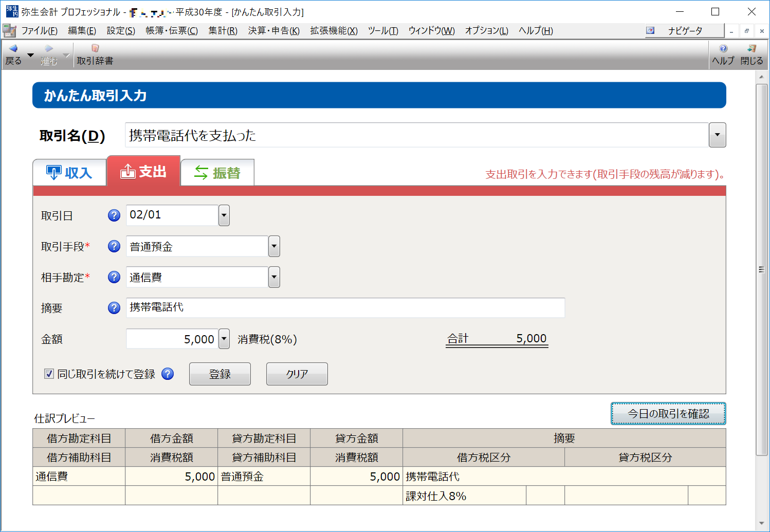Click the 取引名 text field
The width and height of the screenshot is (770, 532).
[417, 135]
